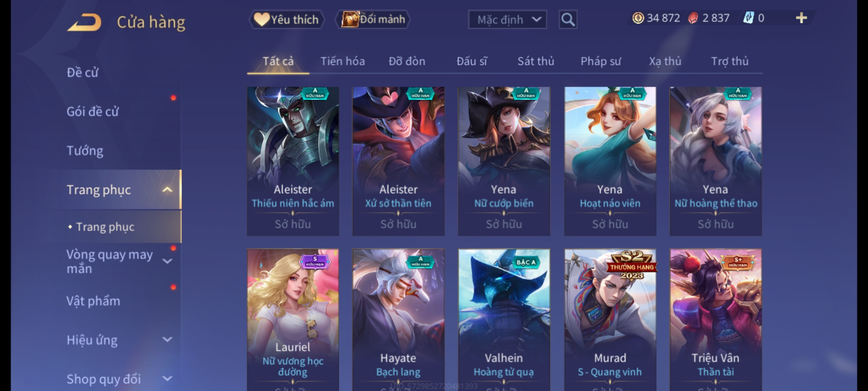Screen dimensions: 868x391
Task: Switch to the Pháp sư tab
Action: click(x=600, y=61)
